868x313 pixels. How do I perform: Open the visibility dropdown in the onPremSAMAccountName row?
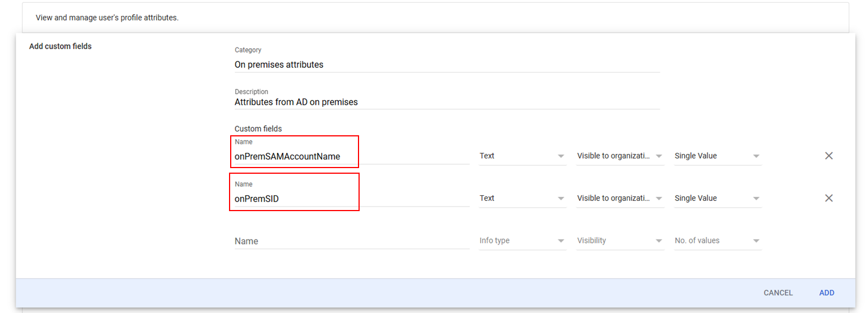(620, 156)
